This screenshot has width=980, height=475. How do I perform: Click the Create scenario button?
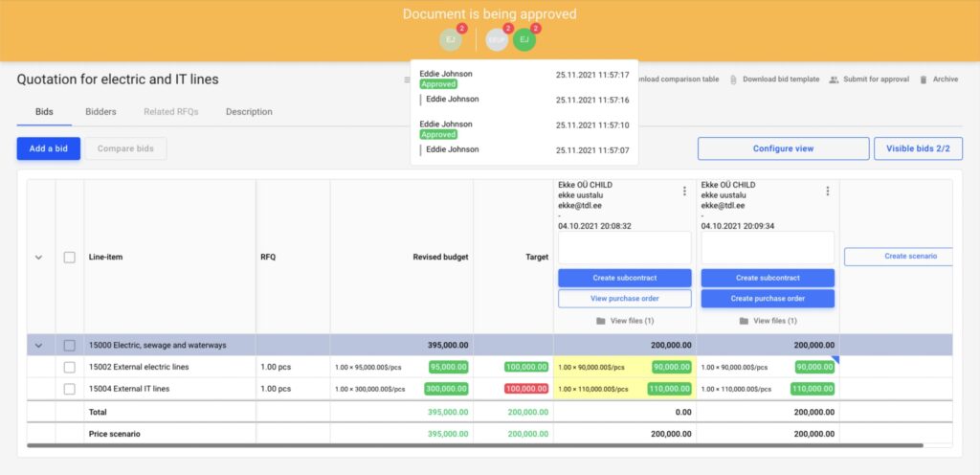click(x=898, y=257)
